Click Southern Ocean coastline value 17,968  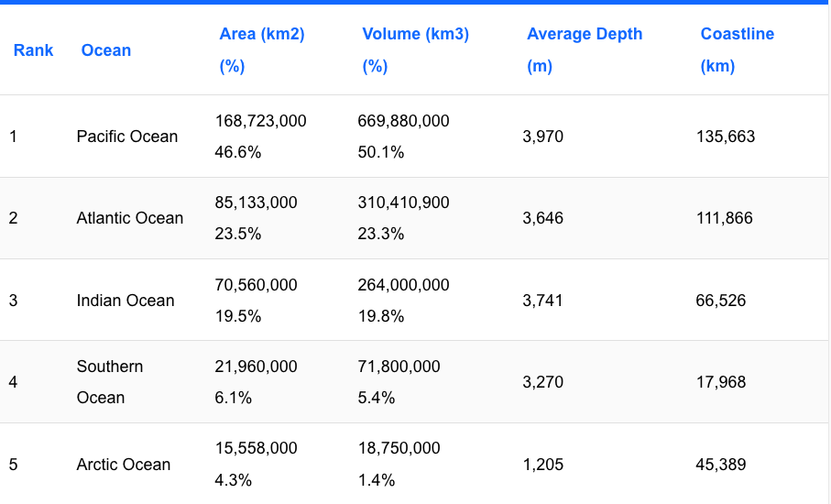point(721,382)
